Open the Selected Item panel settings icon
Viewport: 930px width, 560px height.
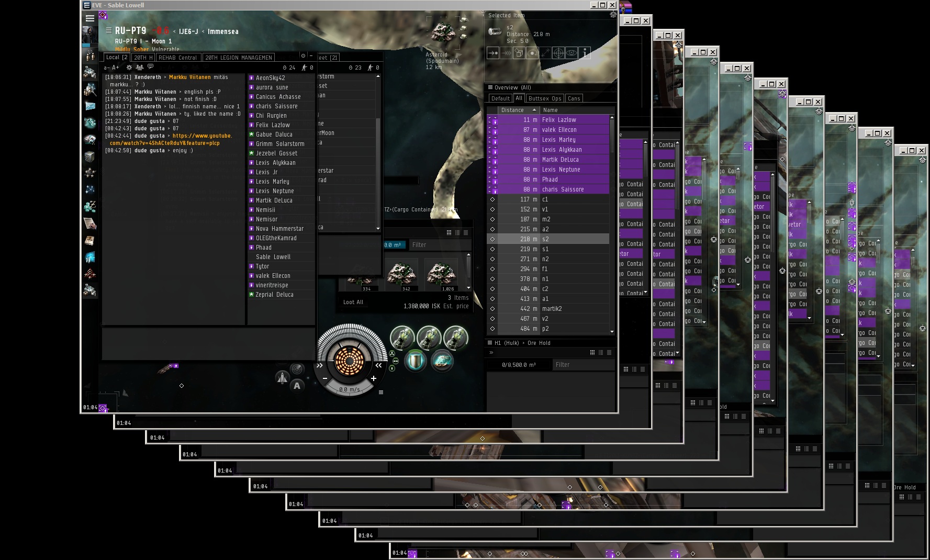click(x=613, y=15)
